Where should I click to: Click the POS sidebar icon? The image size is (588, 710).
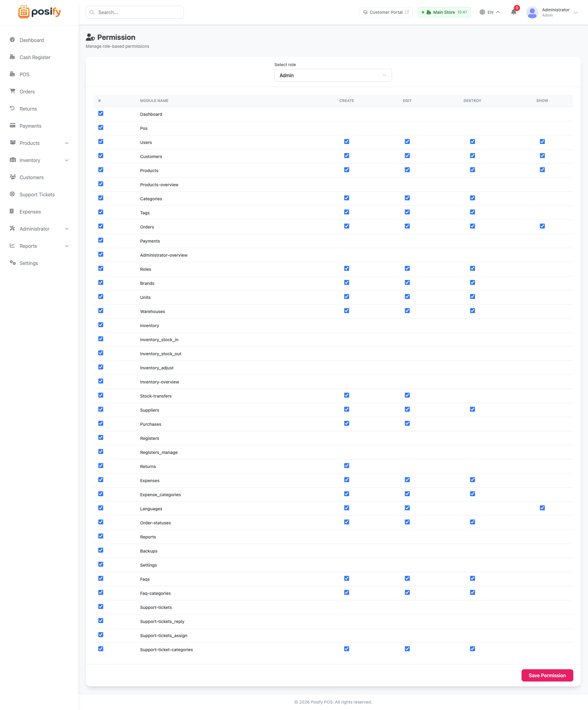point(13,74)
